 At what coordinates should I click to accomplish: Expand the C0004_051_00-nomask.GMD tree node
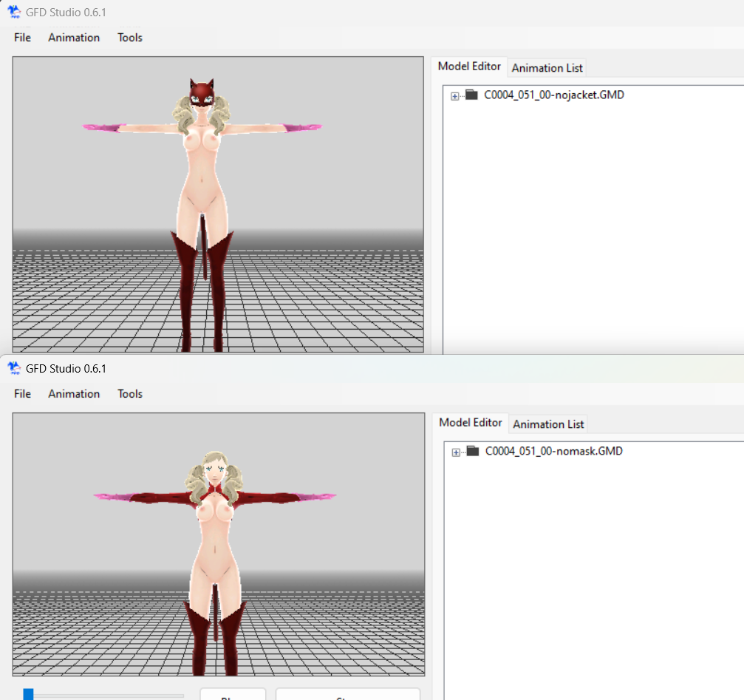(456, 453)
